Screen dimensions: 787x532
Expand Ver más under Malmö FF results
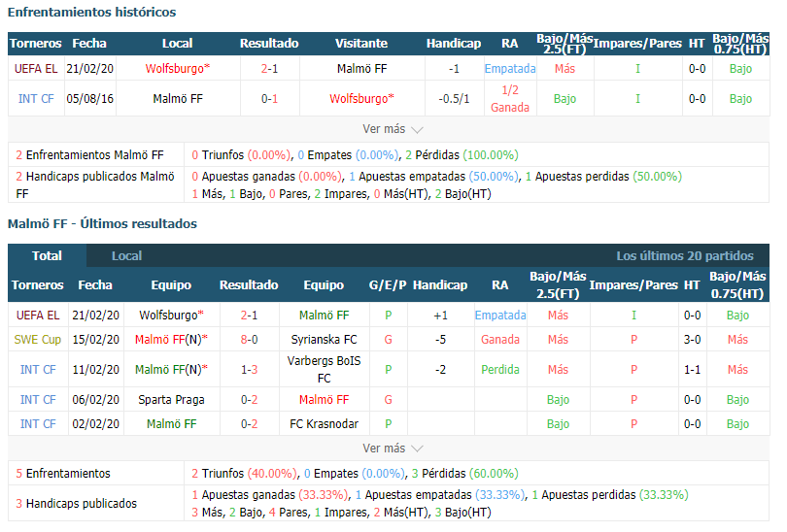[393, 449]
